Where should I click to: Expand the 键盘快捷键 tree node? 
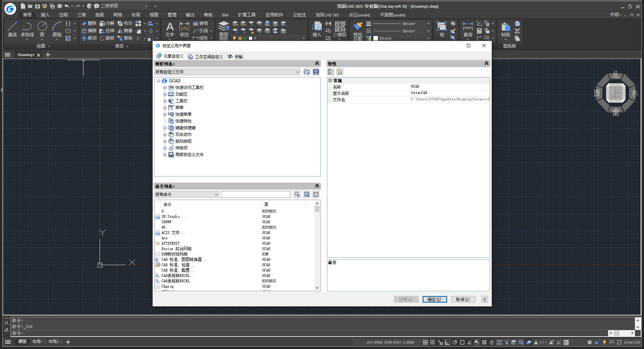pyautogui.click(x=165, y=128)
